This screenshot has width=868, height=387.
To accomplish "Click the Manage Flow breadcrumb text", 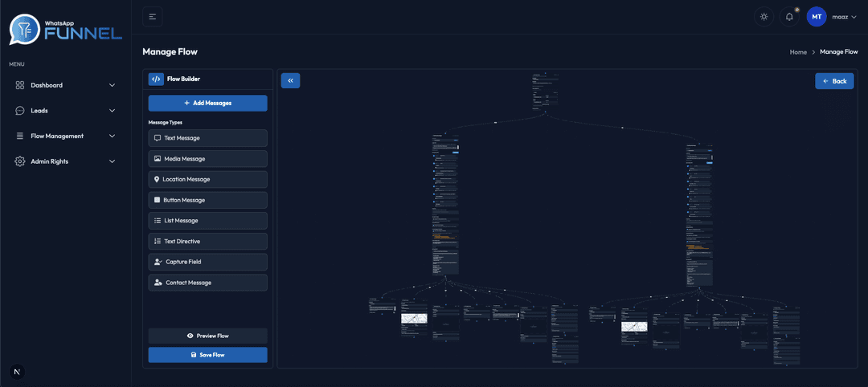I will 838,52.
